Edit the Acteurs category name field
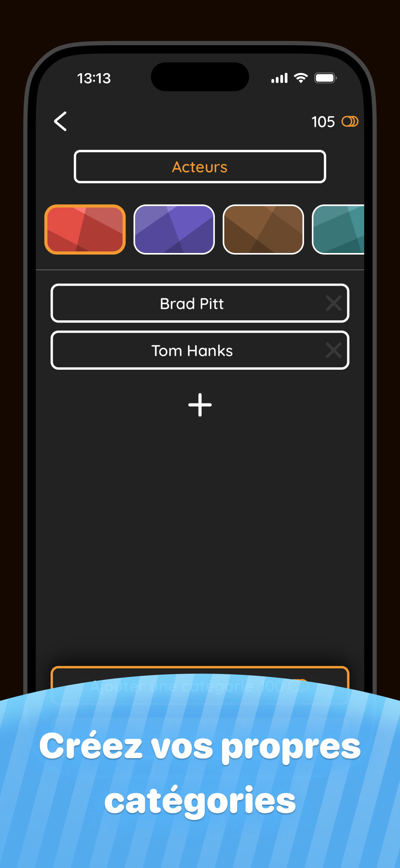The height and width of the screenshot is (868, 400). 200,167
